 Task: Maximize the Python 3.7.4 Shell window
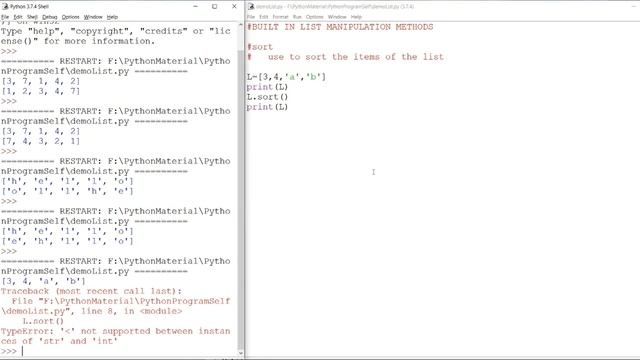click(x=215, y=7)
